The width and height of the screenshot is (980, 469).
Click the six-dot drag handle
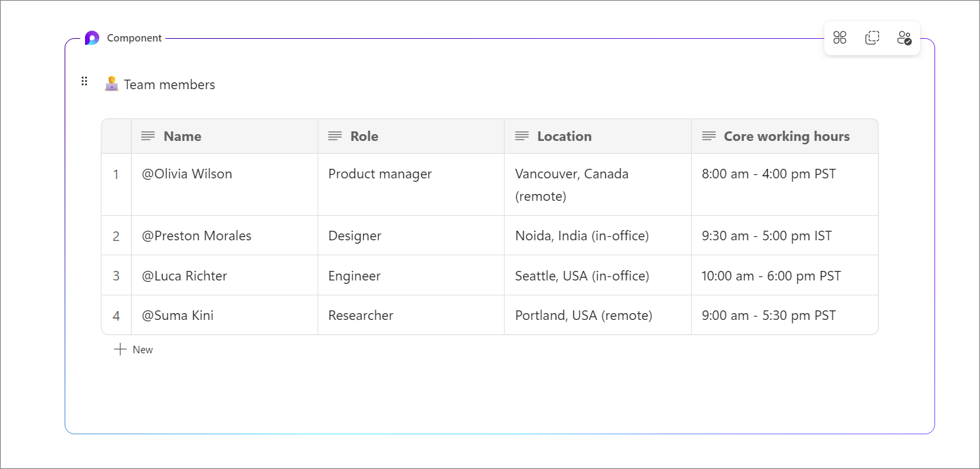(84, 82)
